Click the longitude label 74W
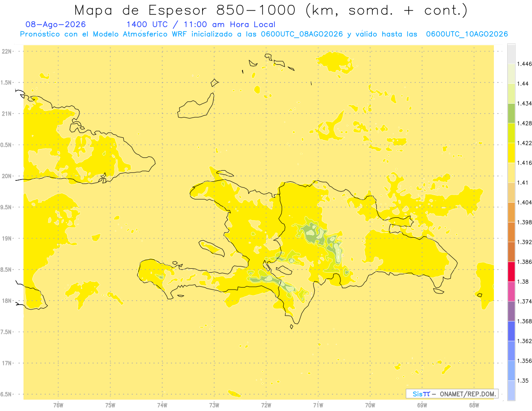 point(162,405)
